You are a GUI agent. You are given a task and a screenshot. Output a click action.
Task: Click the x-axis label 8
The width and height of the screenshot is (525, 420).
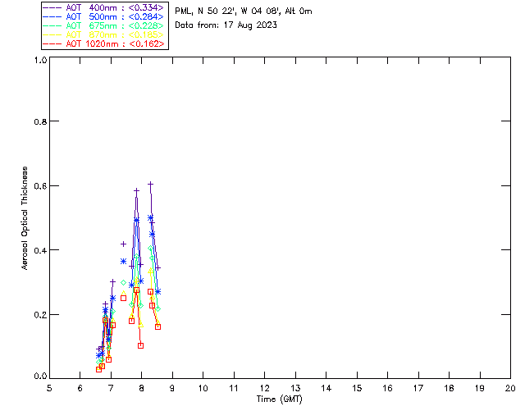coord(142,388)
